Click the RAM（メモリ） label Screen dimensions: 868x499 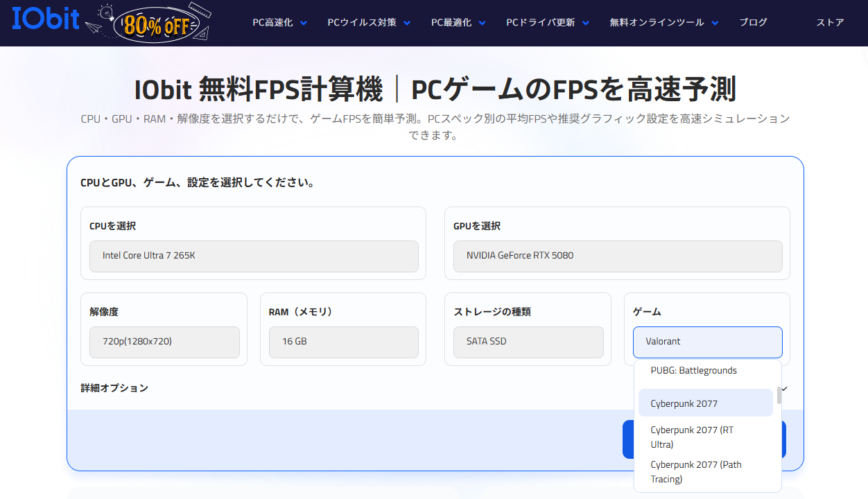[x=301, y=312]
